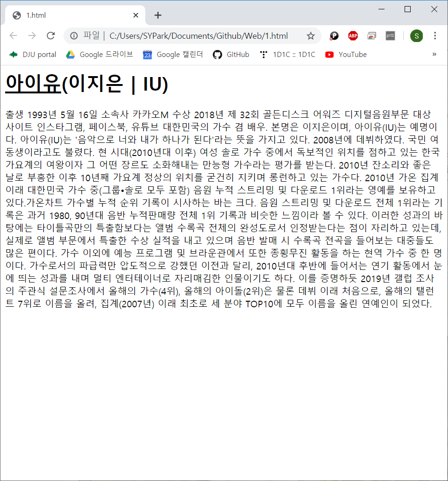View site info via the file icon
The image size is (448, 481).
tap(74, 36)
